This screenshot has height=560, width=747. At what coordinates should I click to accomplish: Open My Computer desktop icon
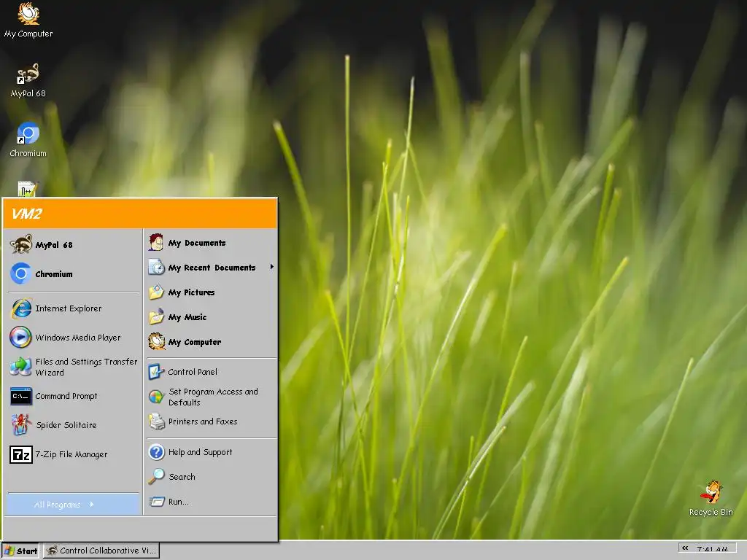28,20
